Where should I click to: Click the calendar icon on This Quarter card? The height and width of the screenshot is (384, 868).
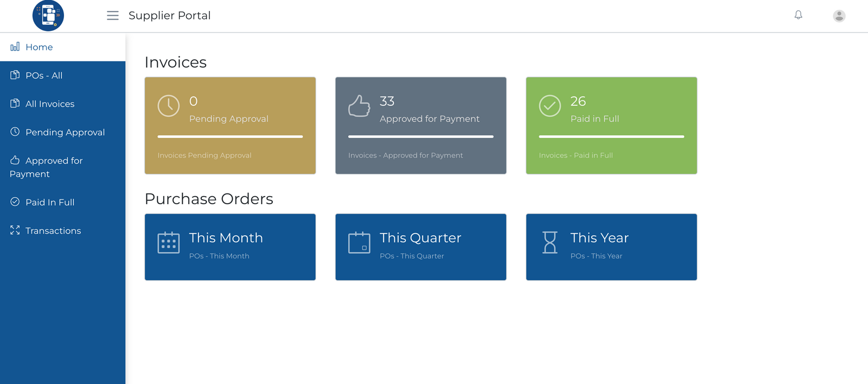coord(359,243)
